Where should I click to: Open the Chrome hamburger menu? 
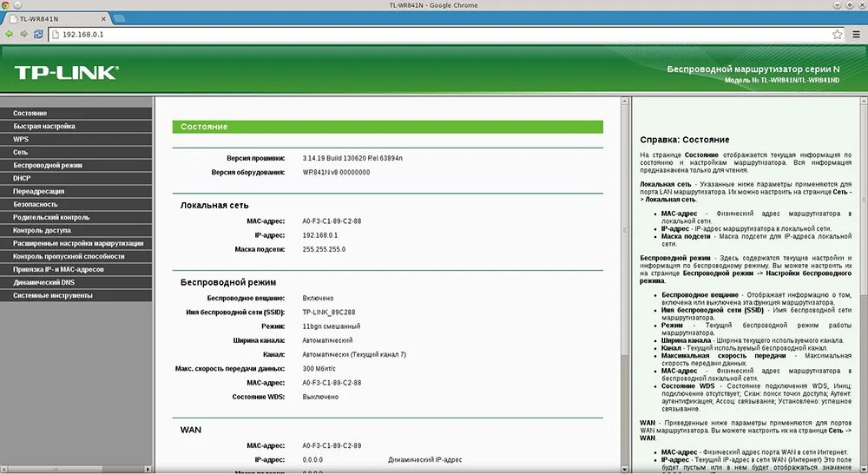pyautogui.click(x=856, y=35)
